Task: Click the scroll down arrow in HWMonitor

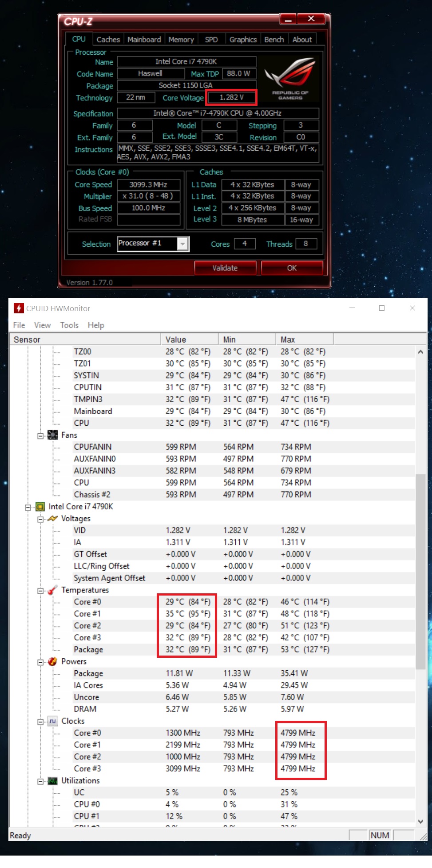Action: (x=420, y=821)
